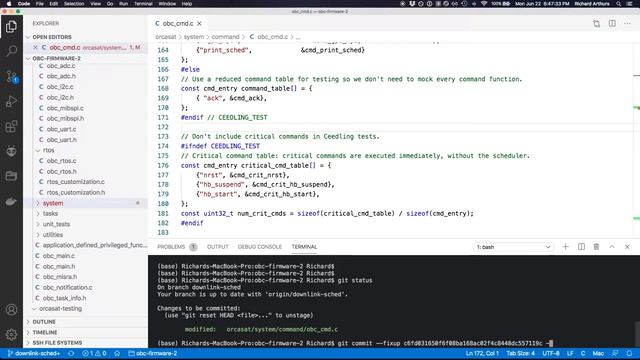The height and width of the screenshot is (360, 640).
Task: Change indentation via Tab Size: 4
Action: click(x=520, y=353)
